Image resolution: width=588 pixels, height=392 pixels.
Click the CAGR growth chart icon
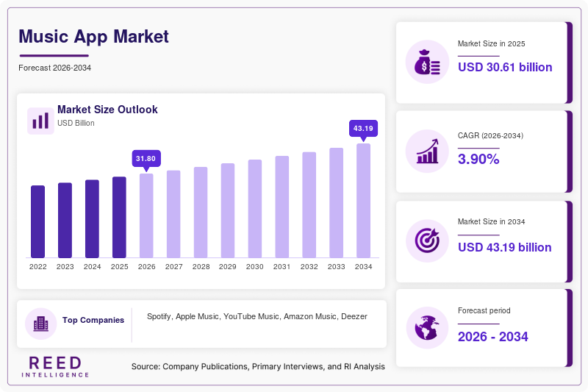click(427, 152)
